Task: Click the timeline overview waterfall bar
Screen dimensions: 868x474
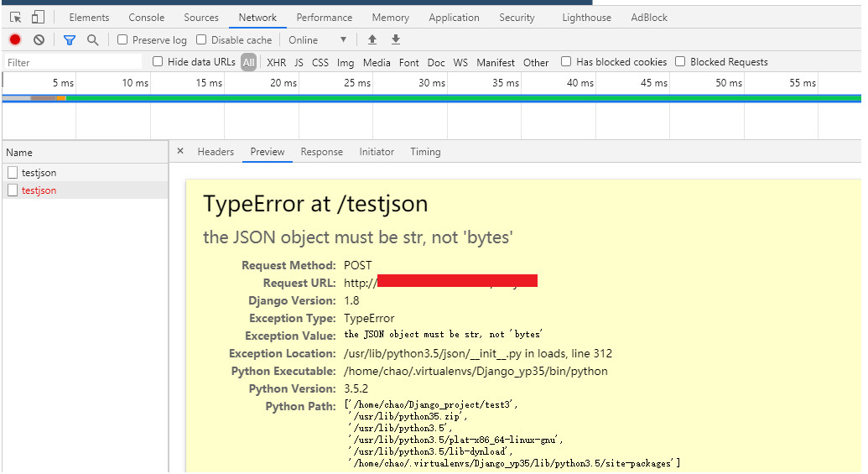Action: 432,98
